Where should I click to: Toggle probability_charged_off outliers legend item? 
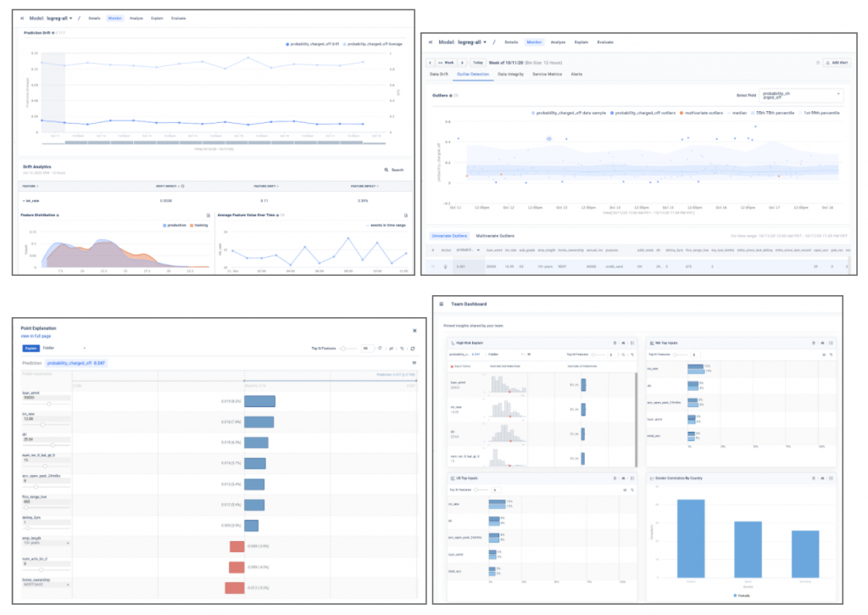pyautogui.click(x=643, y=113)
